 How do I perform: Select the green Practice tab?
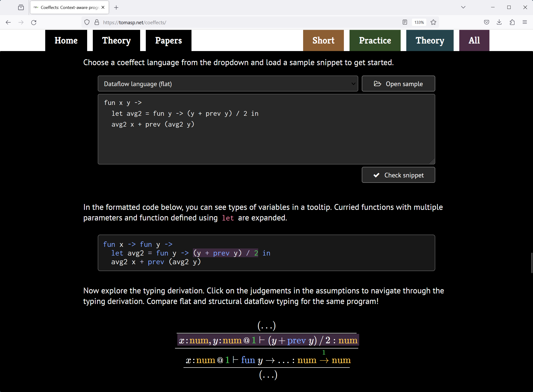(x=375, y=40)
